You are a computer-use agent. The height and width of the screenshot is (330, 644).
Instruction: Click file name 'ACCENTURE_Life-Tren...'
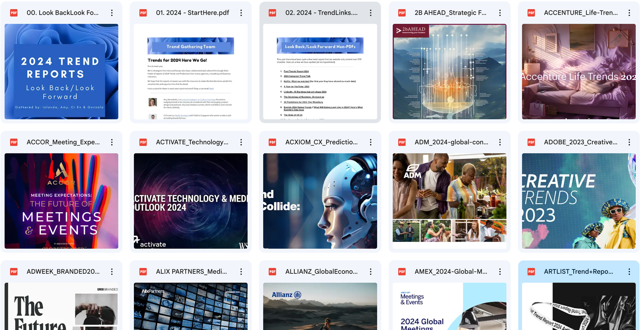coord(581,13)
